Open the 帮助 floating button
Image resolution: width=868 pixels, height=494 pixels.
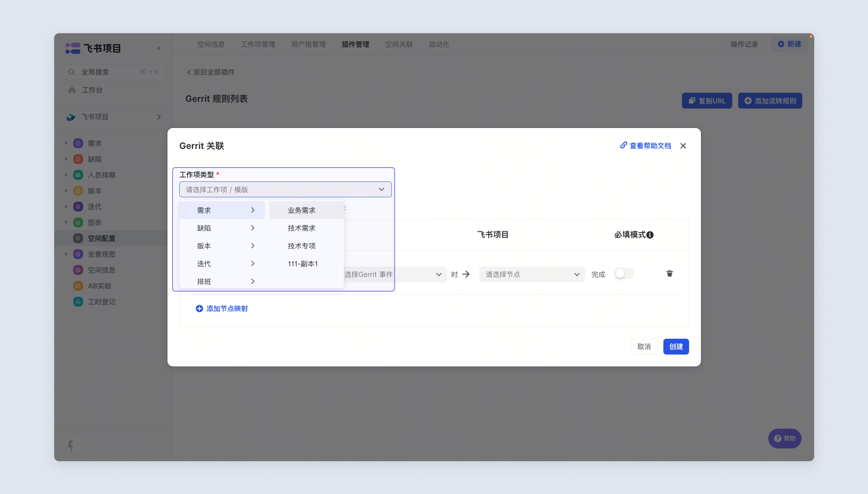pos(784,438)
